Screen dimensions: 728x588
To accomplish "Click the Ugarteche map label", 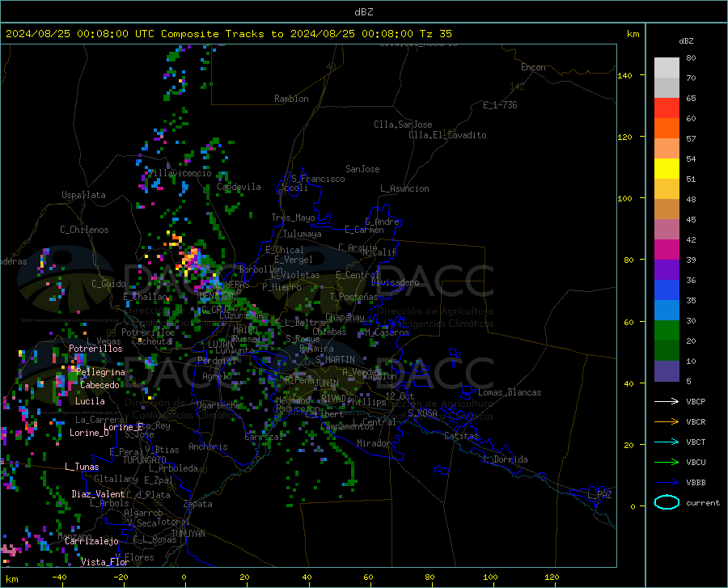I will point(218,405).
